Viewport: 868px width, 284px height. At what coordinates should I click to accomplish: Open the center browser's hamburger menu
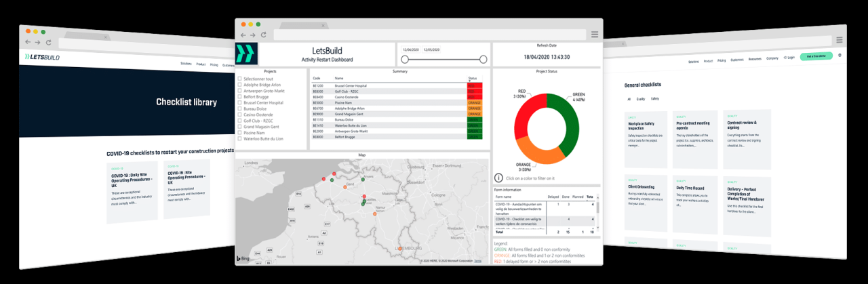[x=595, y=35]
